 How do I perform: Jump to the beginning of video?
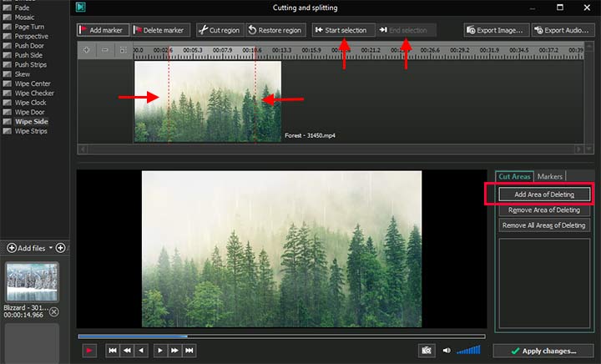click(x=113, y=350)
